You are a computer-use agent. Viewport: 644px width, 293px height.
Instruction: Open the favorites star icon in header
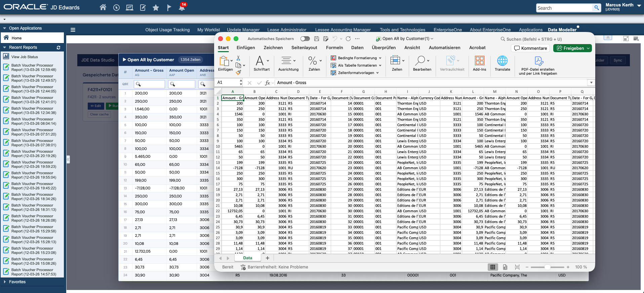(156, 7)
